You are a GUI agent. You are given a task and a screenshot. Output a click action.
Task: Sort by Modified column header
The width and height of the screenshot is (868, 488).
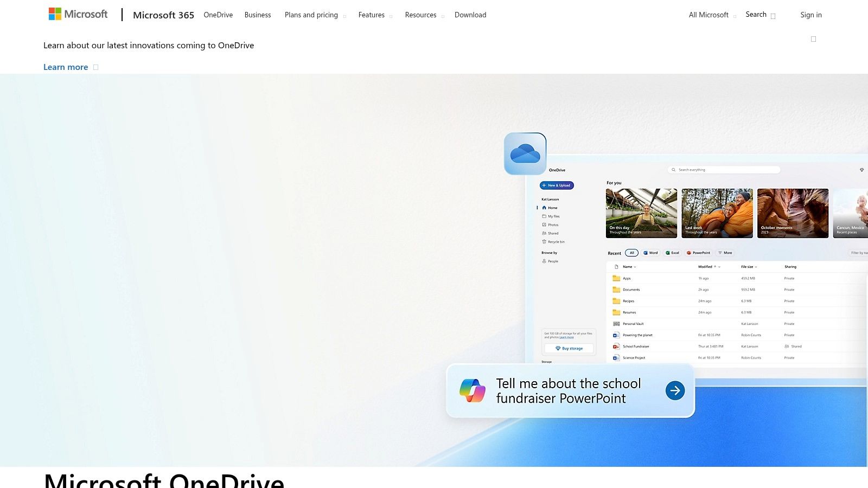click(709, 267)
